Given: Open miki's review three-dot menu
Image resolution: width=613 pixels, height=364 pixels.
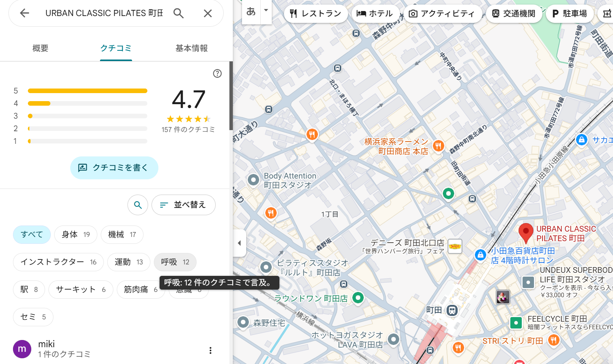Looking at the screenshot, I should click(x=210, y=350).
